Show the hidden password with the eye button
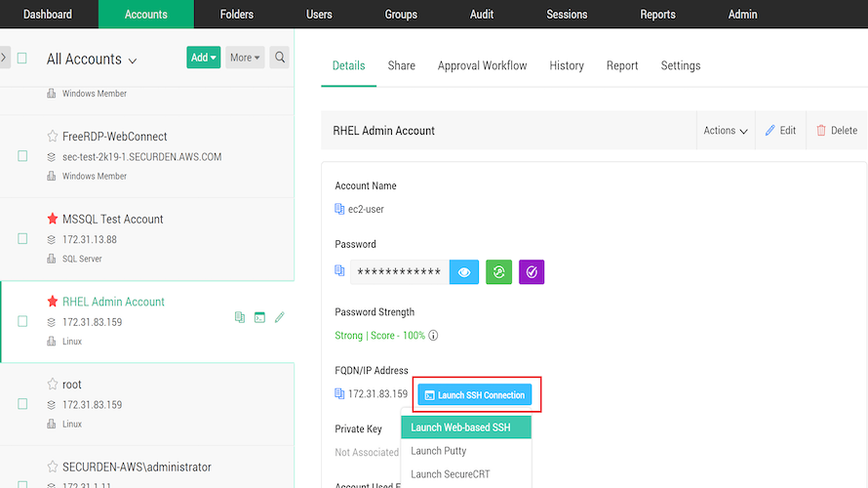The width and height of the screenshot is (868, 488). tap(464, 272)
